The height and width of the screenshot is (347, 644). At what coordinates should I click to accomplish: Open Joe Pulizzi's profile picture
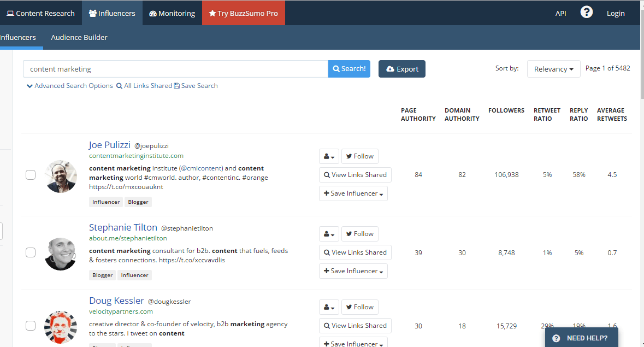point(61,177)
